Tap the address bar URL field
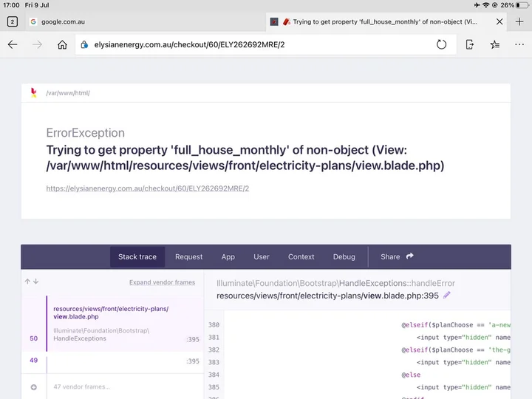The width and height of the screenshot is (532, 399). [251, 44]
